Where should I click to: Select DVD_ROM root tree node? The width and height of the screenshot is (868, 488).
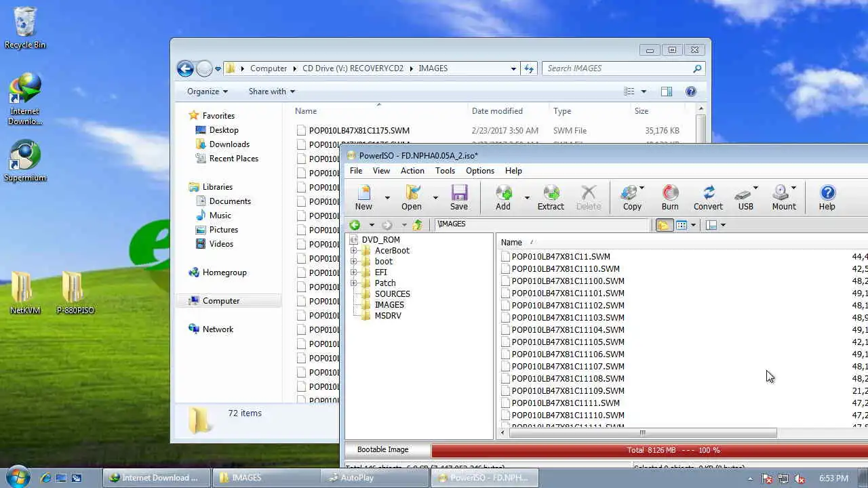click(x=381, y=240)
